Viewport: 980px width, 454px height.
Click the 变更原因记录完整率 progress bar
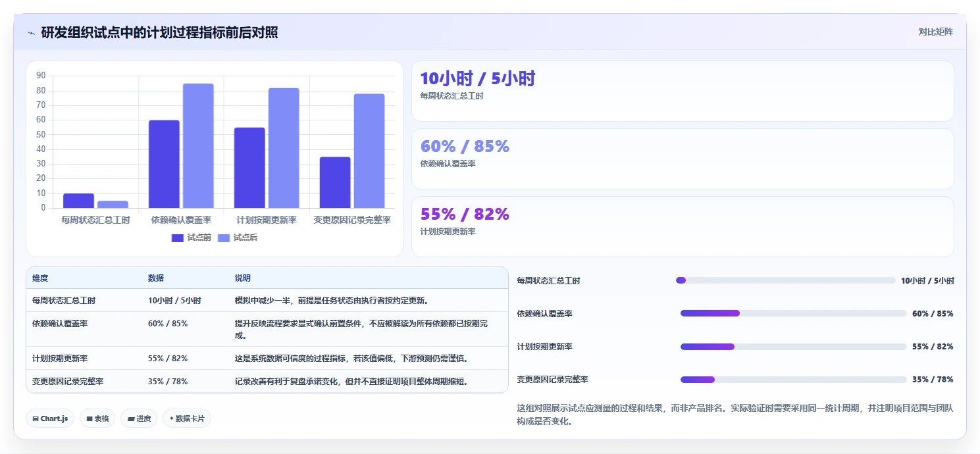794,380
